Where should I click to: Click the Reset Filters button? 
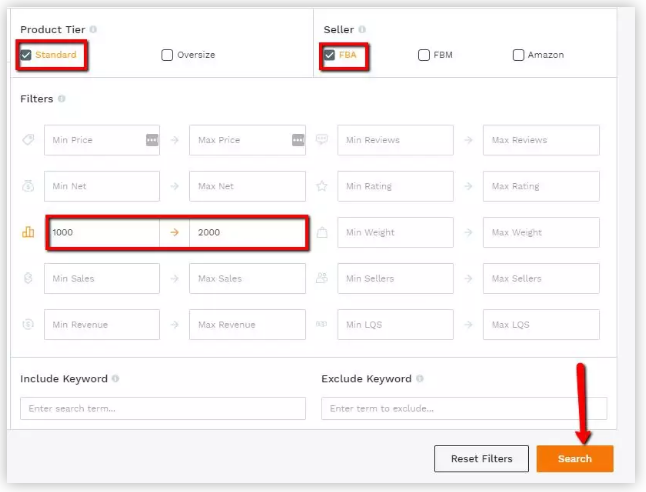(481, 459)
